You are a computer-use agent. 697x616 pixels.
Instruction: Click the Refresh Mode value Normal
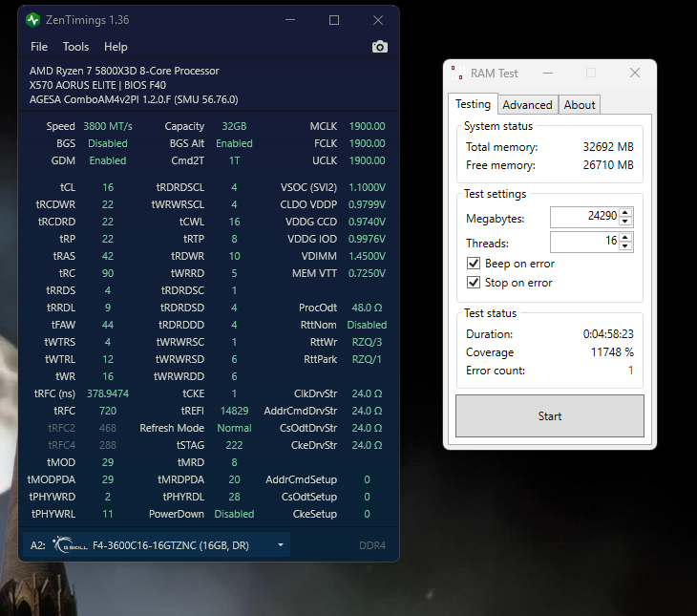(x=234, y=428)
